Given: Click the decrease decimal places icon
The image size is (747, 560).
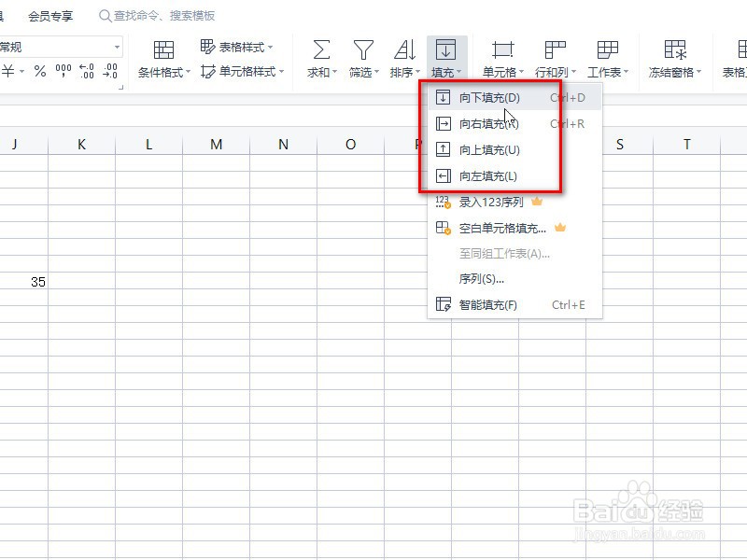Looking at the screenshot, I should 110,72.
